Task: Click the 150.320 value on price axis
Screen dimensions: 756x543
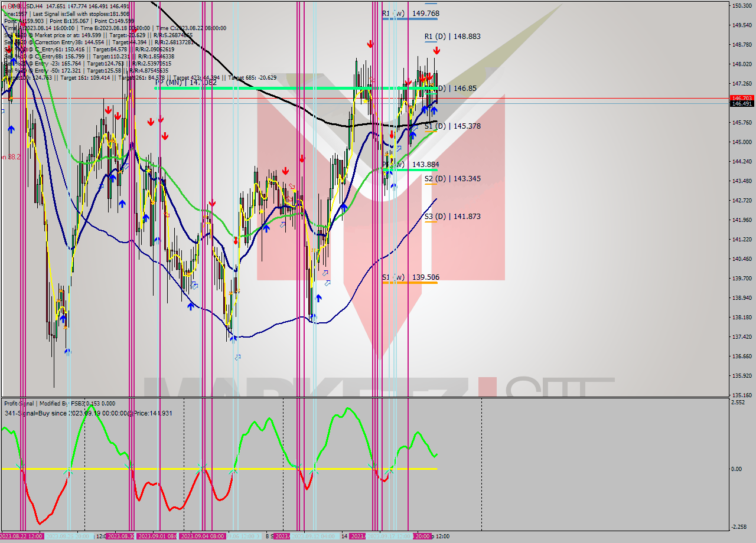Action: 742,6
